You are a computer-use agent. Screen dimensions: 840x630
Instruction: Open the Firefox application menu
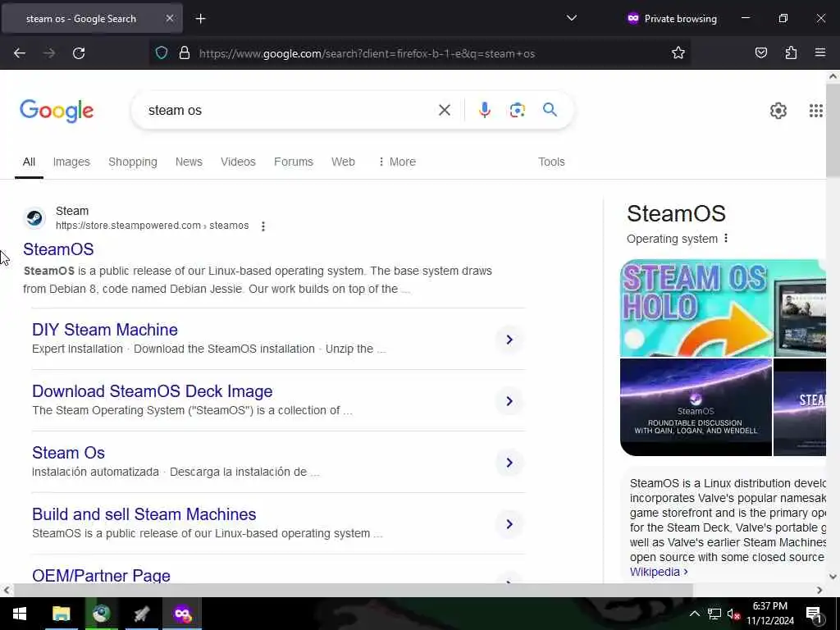[x=820, y=53]
